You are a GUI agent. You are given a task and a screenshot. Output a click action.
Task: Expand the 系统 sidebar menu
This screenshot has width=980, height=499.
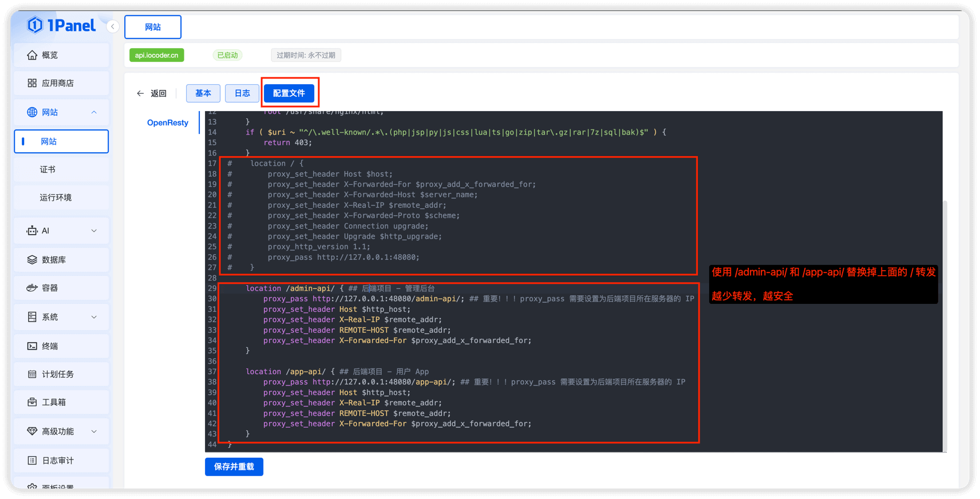coord(94,317)
